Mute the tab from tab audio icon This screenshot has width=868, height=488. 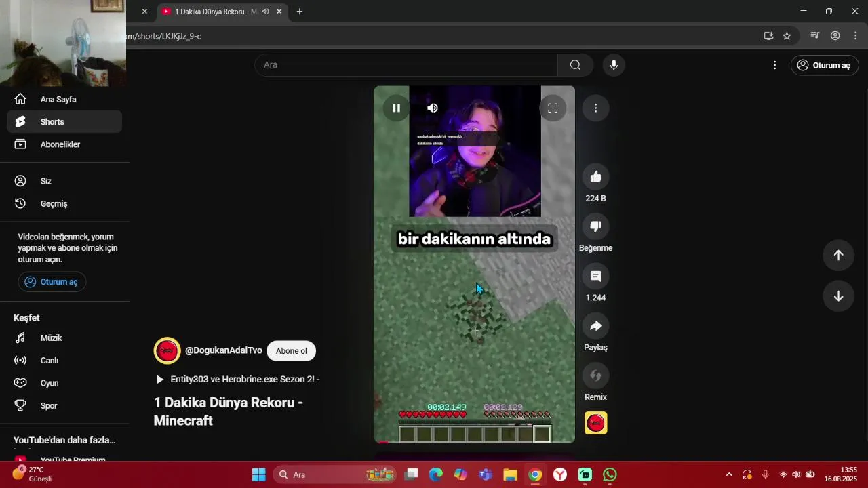[265, 12]
